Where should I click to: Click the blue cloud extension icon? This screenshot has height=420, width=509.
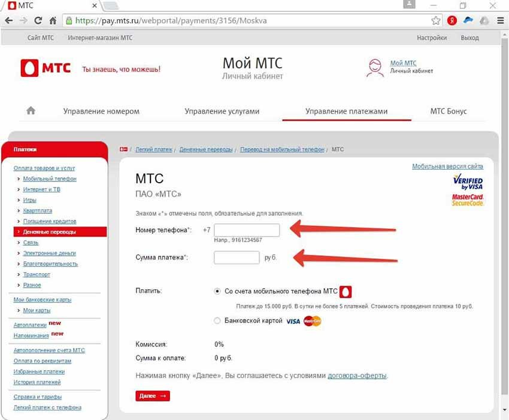pyautogui.click(x=468, y=20)
